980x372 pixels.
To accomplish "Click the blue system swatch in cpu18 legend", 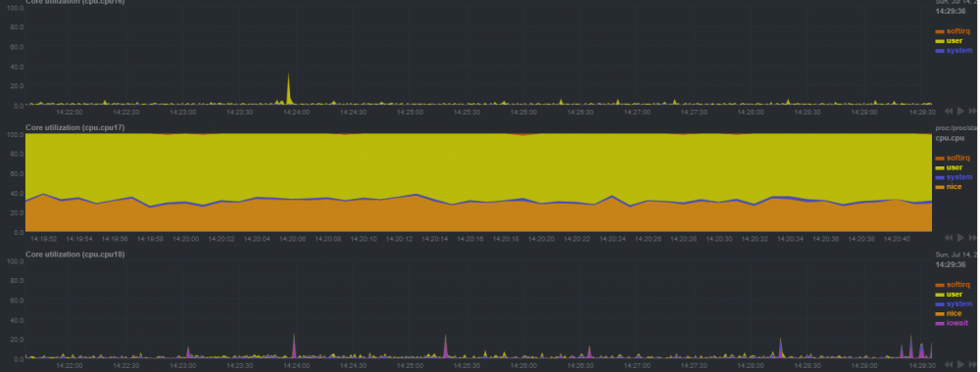I will pyautogui.click(x=940, y=304).
